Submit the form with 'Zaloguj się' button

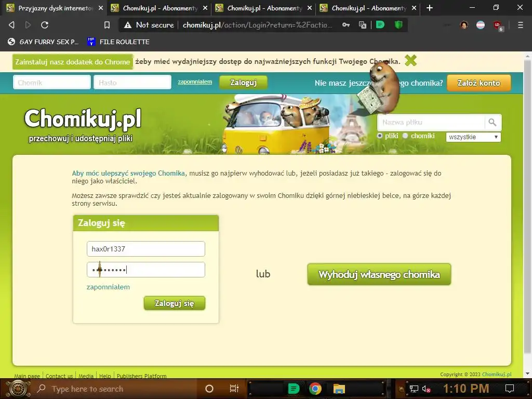pos(175,303)
